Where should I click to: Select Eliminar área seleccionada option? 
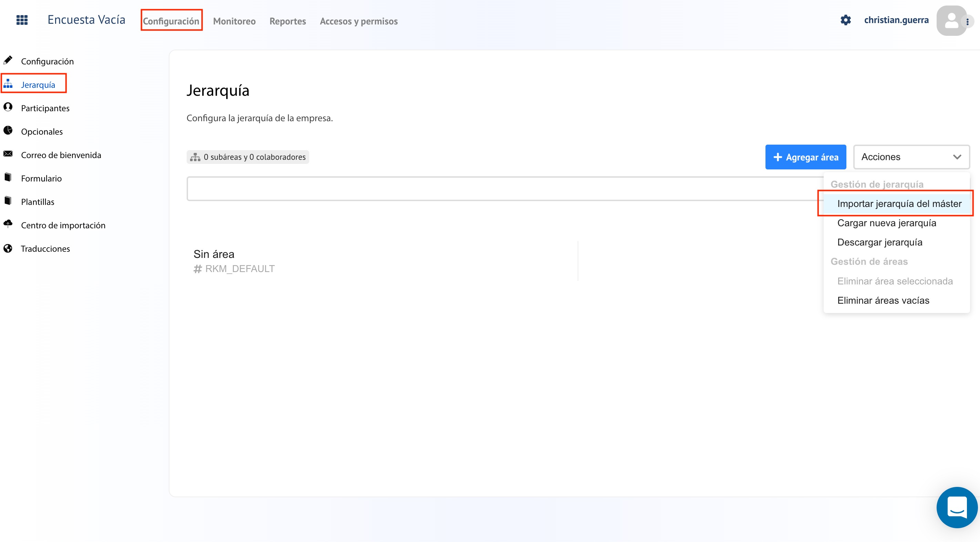coord(896,281)
